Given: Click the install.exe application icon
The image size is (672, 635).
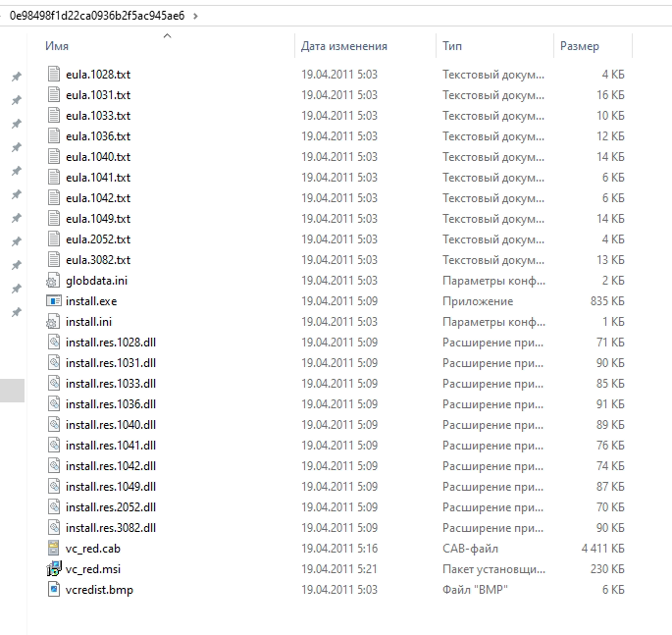Looking at the screenshot, I should (x=54, y=301).
